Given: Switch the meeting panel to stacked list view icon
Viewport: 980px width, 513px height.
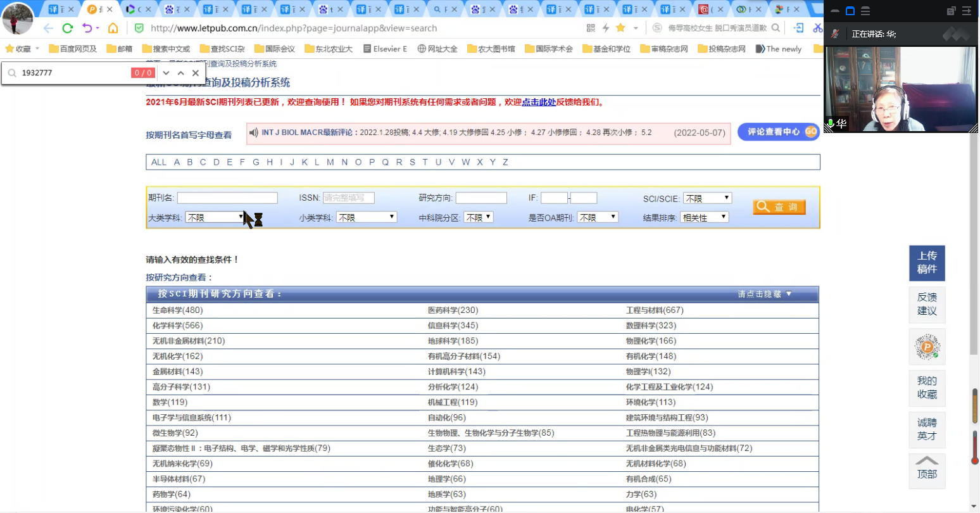Looking at the screenshot, I should (x=865, y=11).
